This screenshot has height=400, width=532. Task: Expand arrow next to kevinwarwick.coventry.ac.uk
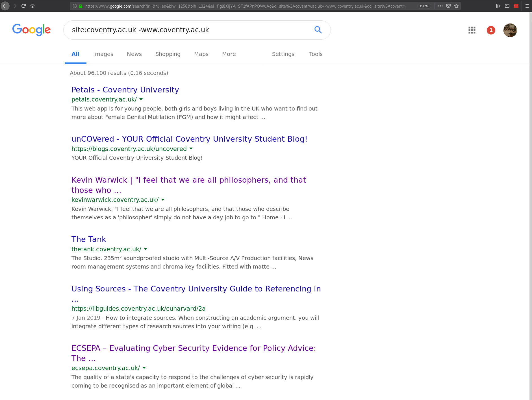163,200
